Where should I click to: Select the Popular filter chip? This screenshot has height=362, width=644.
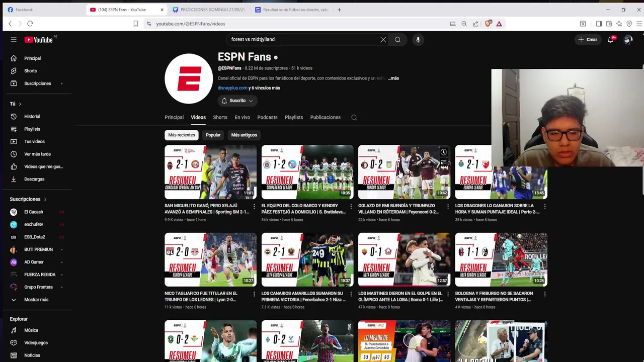point(213,135)
